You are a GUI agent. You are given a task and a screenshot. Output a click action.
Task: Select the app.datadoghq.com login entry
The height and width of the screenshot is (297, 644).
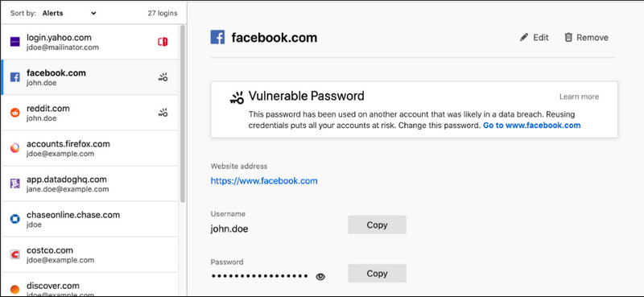click(x=89, y=184)
